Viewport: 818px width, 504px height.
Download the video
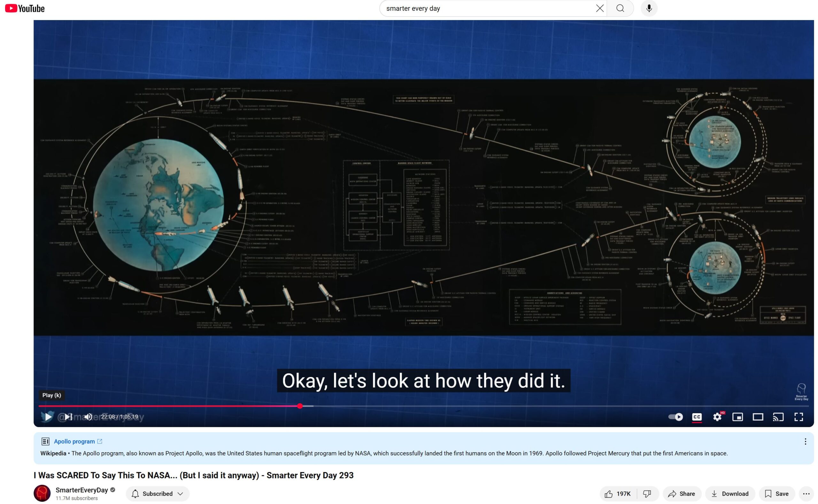point(729,493)
